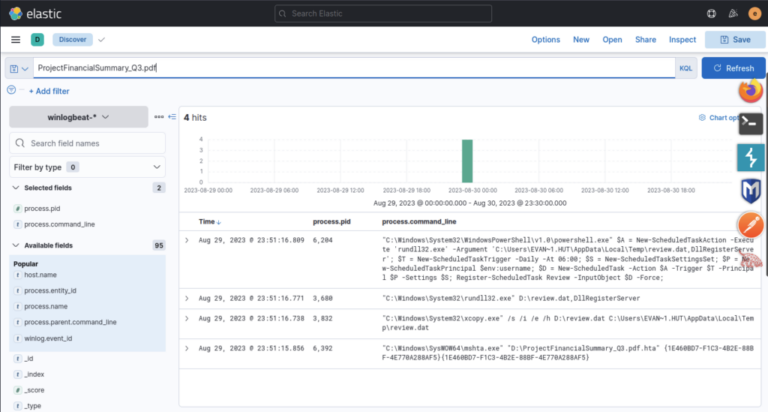Toggle KQL query language switch

pos(686,68)
